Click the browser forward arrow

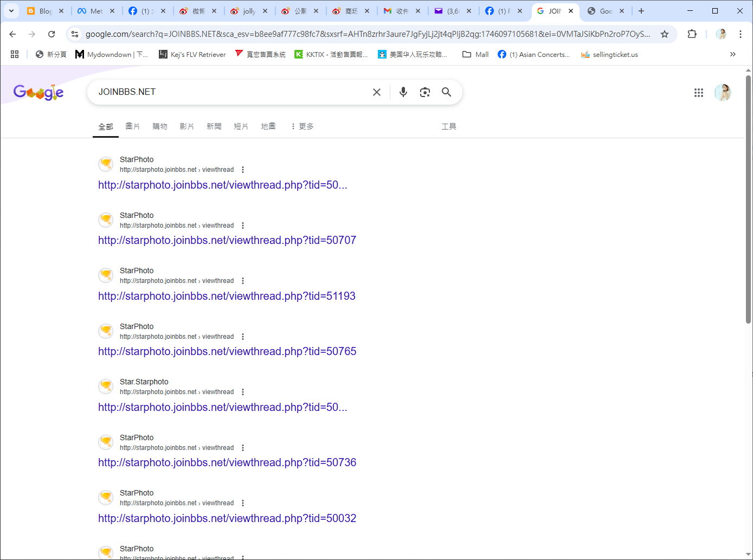point(32,34)
